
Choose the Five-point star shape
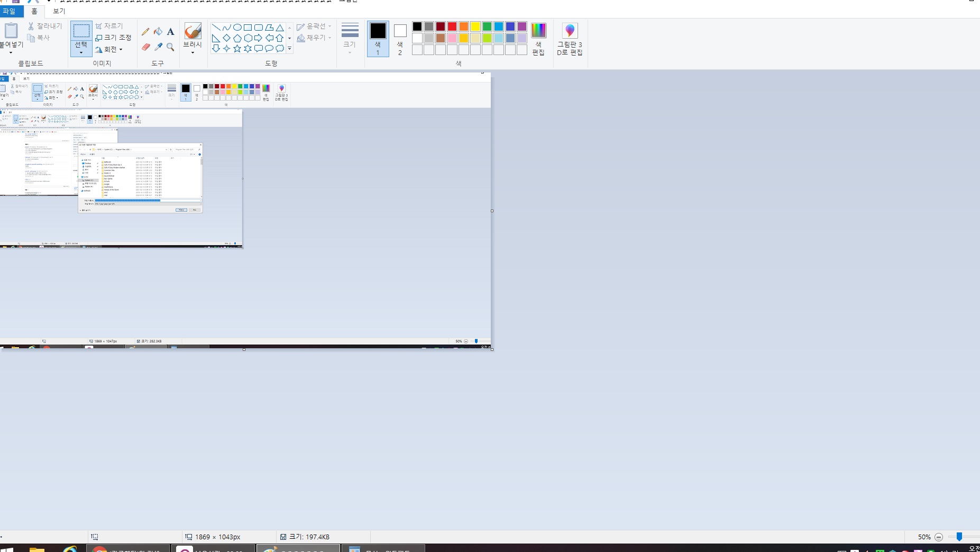[237, 49]
